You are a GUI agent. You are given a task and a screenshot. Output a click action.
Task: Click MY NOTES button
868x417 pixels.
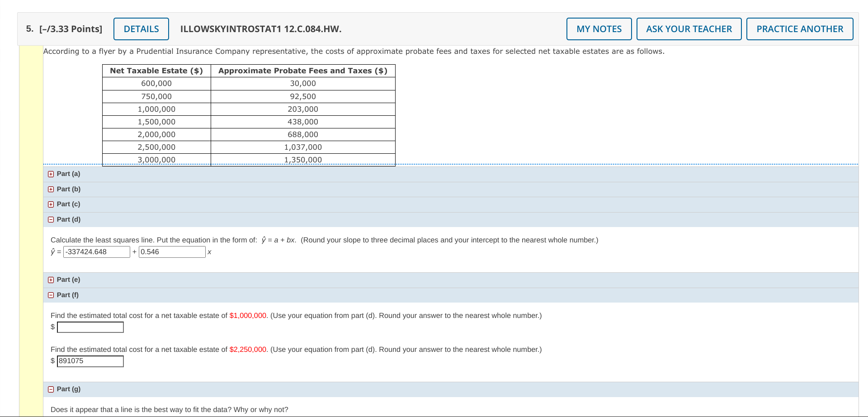click(599, 29)
